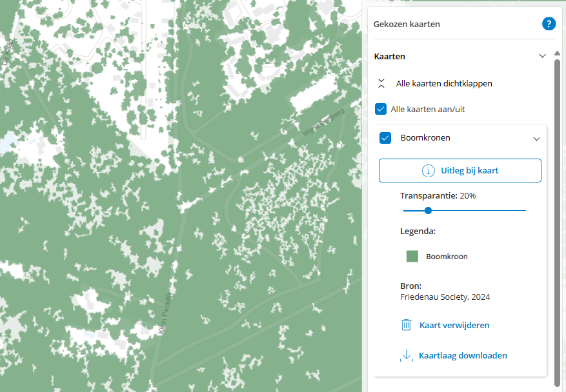Open Uitleg bij kaart explanation
This screenshot has width=566, height=392.
pos(460,171)
